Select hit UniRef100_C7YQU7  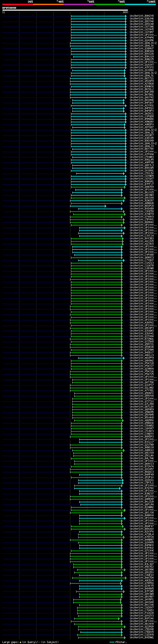pos(142,260)
